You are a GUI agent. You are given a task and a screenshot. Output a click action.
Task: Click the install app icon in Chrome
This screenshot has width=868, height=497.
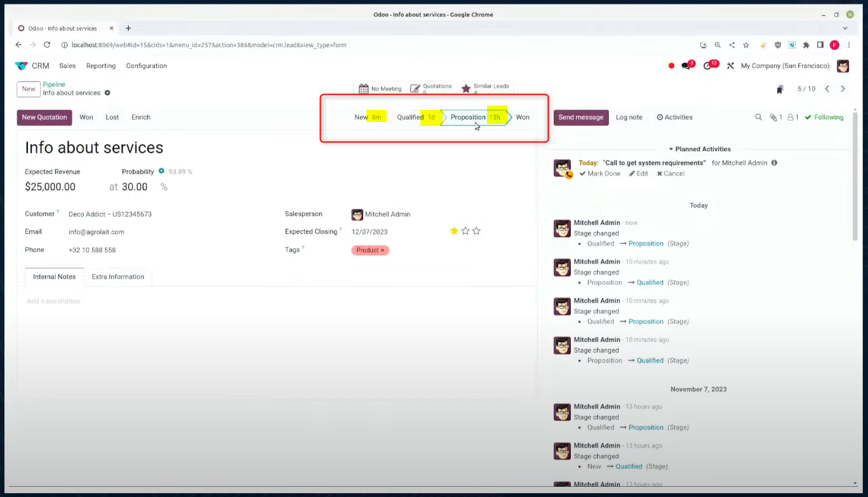pyautogui.click(x=704, y=45)
